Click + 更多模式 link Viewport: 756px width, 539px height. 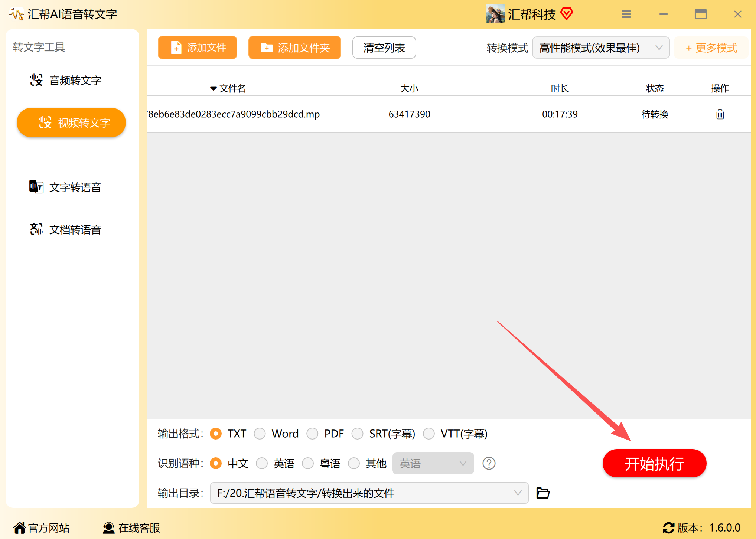(x=711, y=48)
